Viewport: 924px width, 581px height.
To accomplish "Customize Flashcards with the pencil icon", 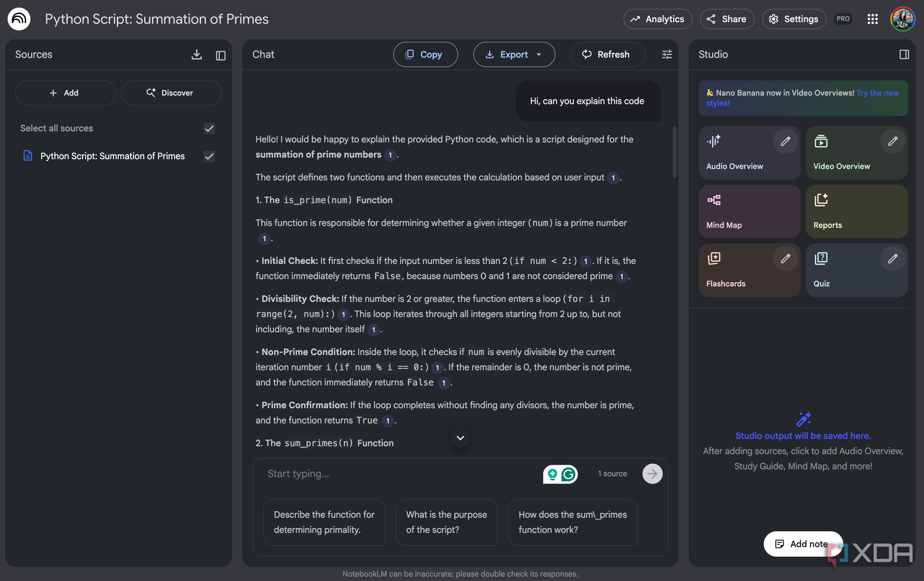I will coord(785,259).
